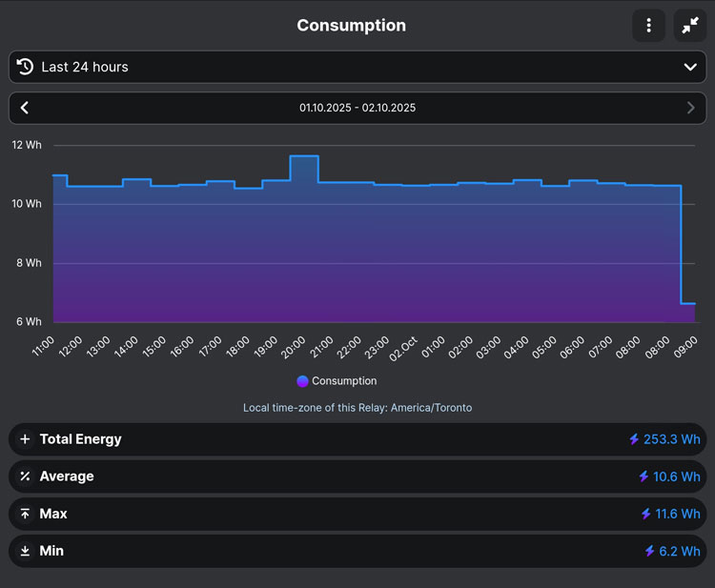The image size is (715, 588).
Task: Open the three-dot options menu
Action: pos(648,26)
